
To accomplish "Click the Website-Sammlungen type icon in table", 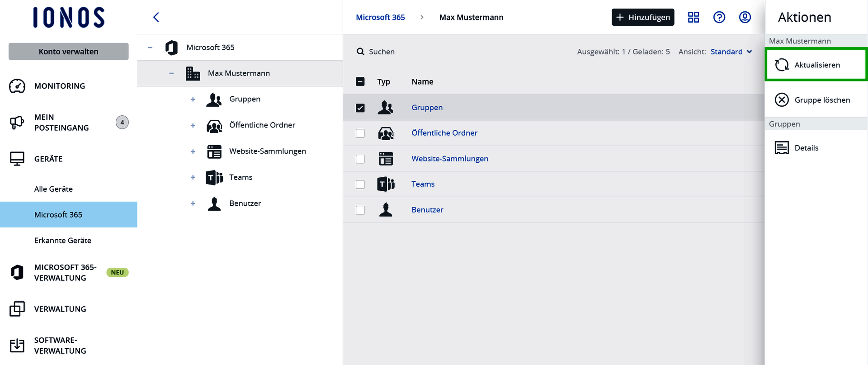I will (386, 159).
